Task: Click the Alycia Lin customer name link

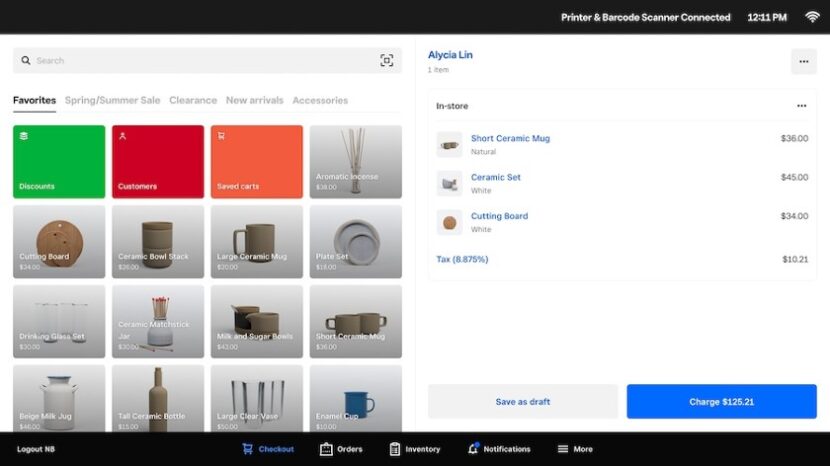Action: (450, 55)
